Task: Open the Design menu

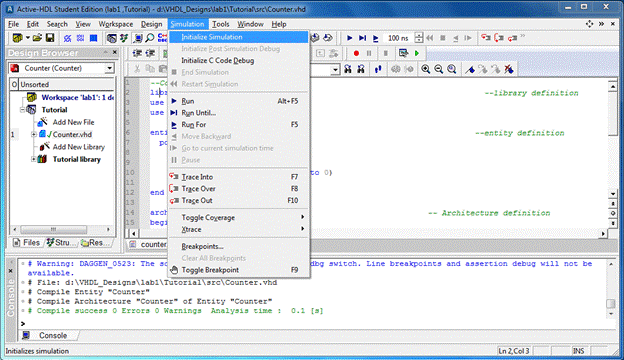Action: (151, 24)
